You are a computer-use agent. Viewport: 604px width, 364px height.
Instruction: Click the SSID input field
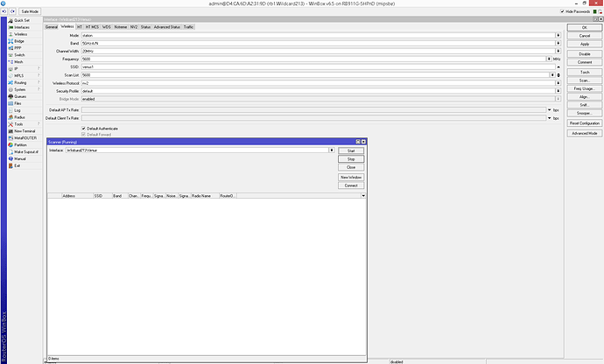coord(315,66)
